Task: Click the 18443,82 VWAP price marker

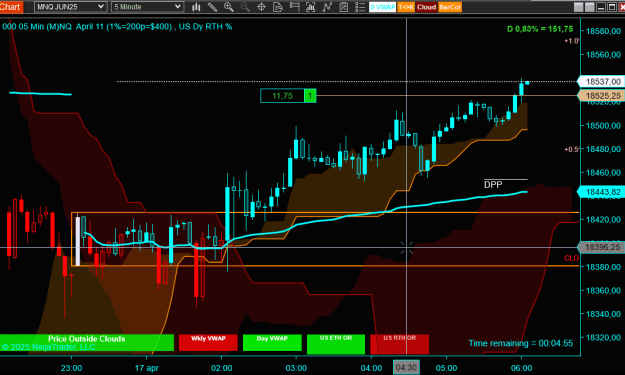Action: click(602, 192)
